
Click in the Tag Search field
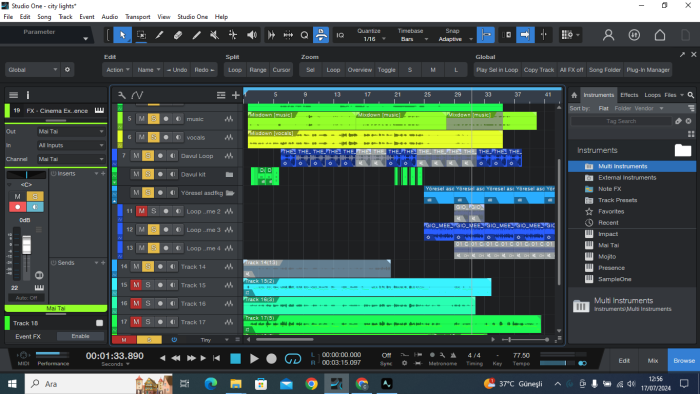click(621, 121)
